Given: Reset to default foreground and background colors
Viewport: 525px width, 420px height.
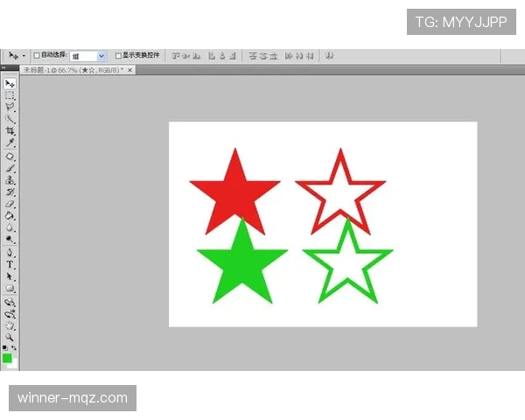Looking at the screenshot, I should (x=5, y=348).
